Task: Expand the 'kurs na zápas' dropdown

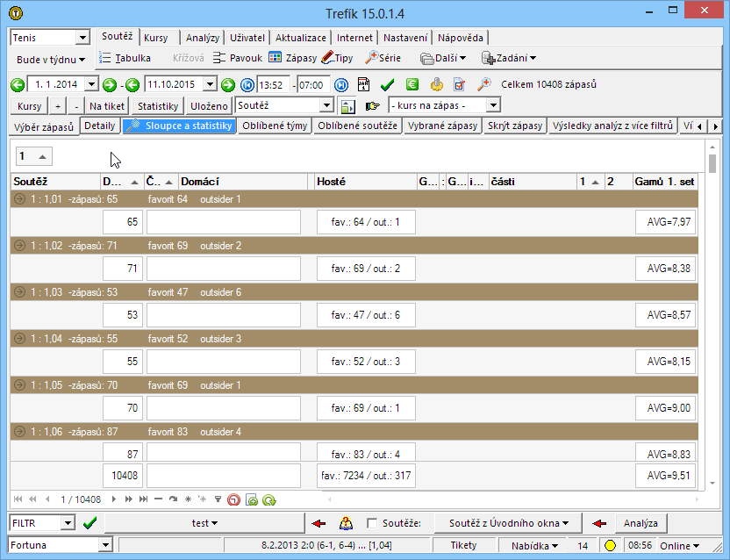Action: click(x=493, y=105)
